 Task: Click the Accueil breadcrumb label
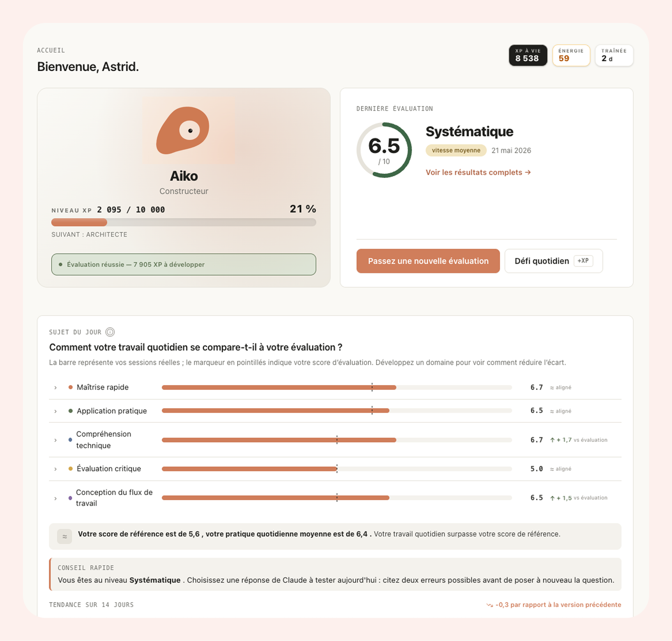click(51, 50)
